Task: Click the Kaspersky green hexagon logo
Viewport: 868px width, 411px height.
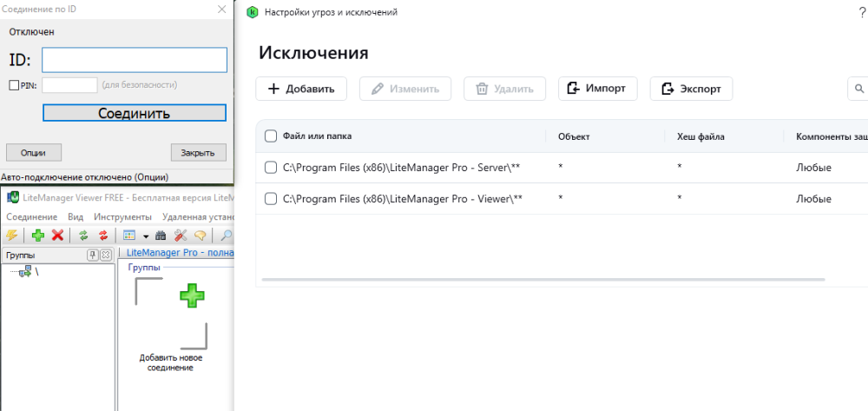Action: point(253,12)
